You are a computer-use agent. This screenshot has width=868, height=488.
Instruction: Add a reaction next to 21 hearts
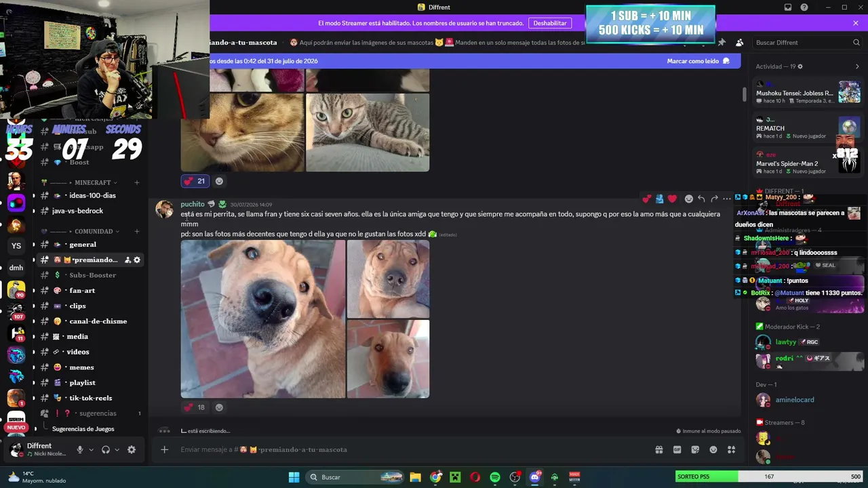pyautogui.click(x=219, y=181)
